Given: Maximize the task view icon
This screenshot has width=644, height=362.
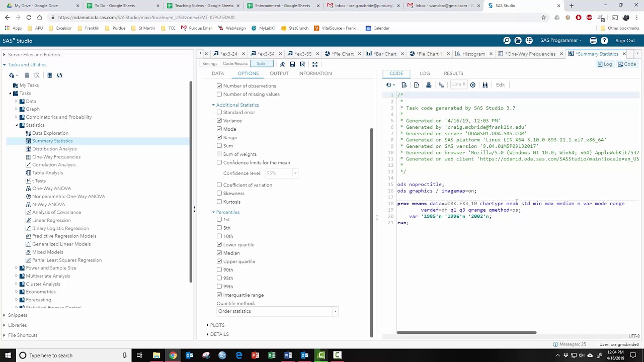Looking at the screenshot, I should pyautogui.click(x=315, y=64).
